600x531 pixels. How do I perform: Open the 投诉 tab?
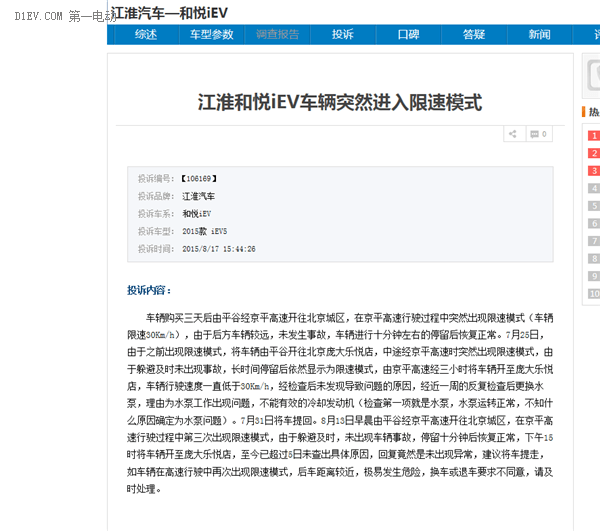pyautogui.click(x=343, y=34)
